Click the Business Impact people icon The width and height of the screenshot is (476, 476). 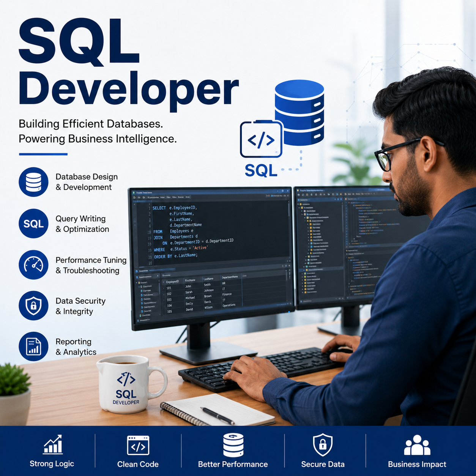point(417,445)
